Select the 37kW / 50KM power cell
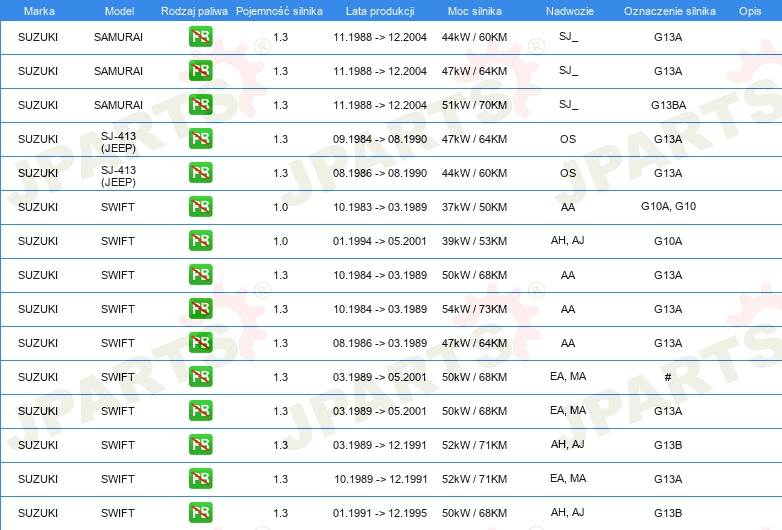 click(x=474, y=207)
